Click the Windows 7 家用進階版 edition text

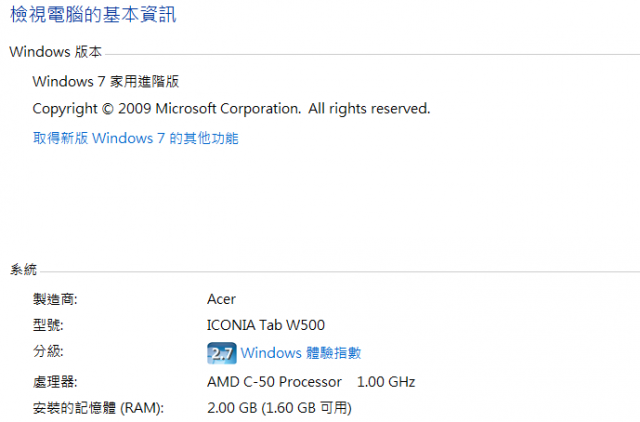click(106, 81)
